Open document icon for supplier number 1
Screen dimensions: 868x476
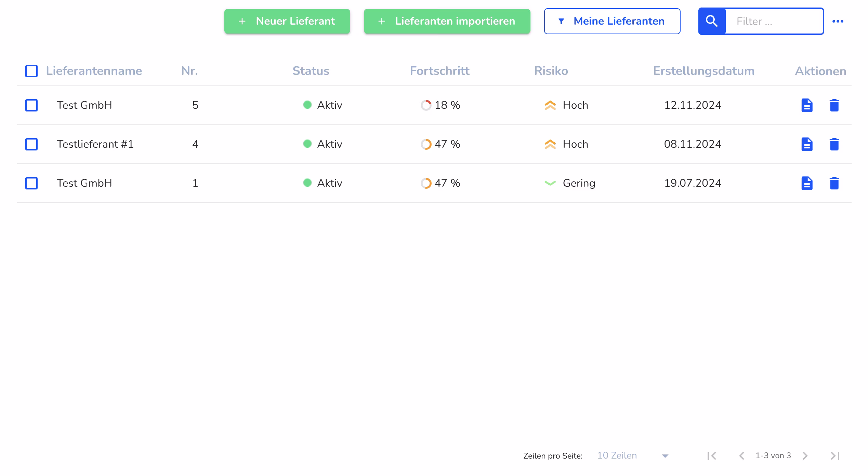[x=807, y=183]
